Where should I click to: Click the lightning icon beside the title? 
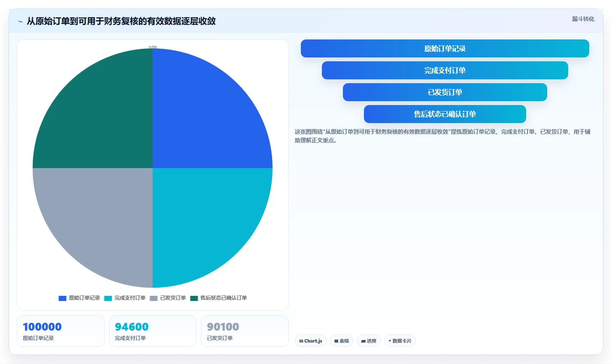20,21
